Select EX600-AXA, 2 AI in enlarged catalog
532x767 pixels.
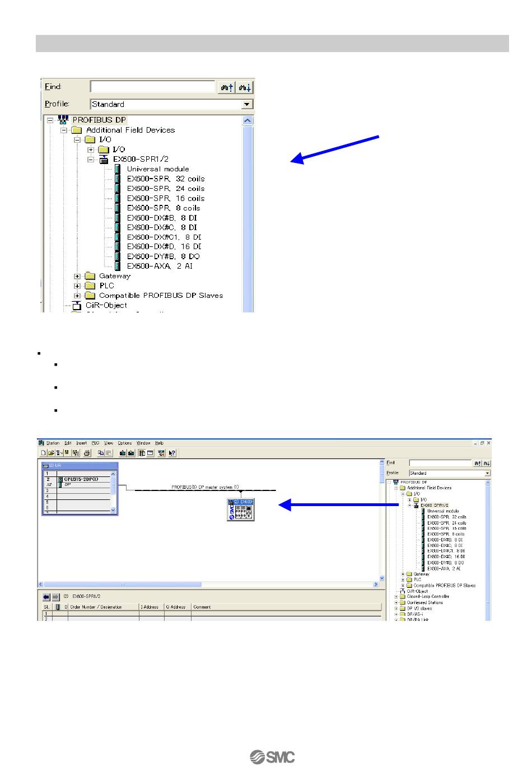pyautogui.click(x=160, y=266)
